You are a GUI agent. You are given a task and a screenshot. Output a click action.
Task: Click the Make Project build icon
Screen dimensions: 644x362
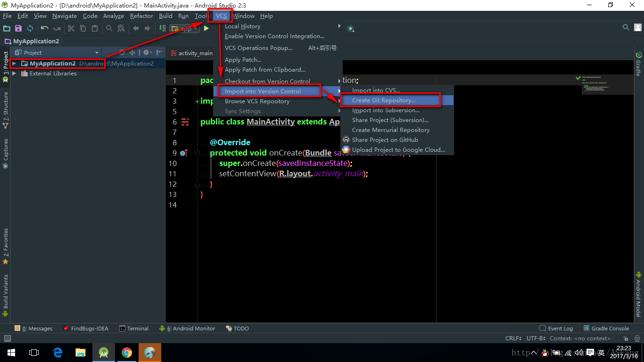click(x=163, y=28)
